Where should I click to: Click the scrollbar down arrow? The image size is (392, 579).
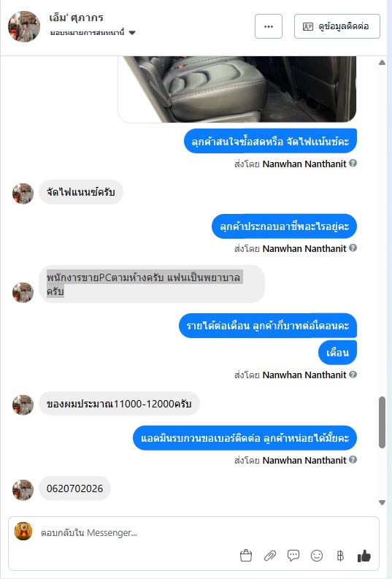(x=382, y=502)
